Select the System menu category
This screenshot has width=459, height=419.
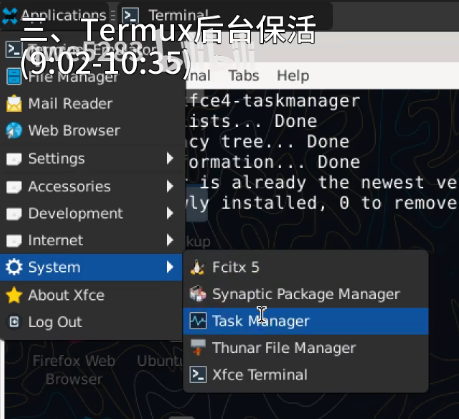[91, 267]
